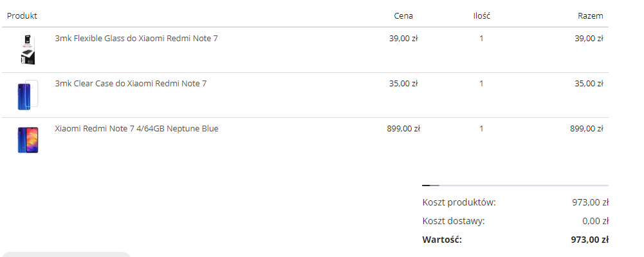Open the 3mk Flexible Glass product link

point(136,38)
